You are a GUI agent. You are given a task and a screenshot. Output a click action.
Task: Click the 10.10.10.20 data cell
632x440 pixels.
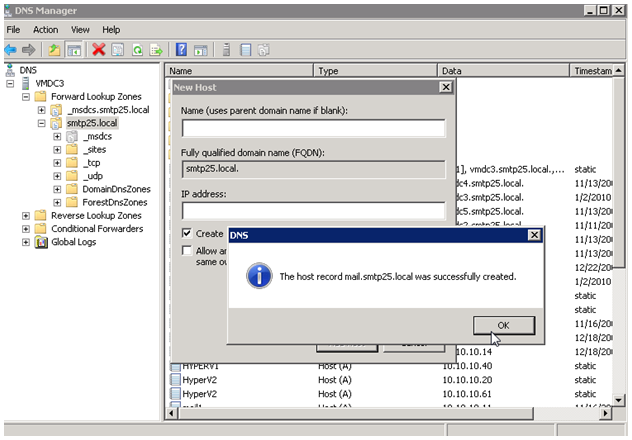coord(467,380)
